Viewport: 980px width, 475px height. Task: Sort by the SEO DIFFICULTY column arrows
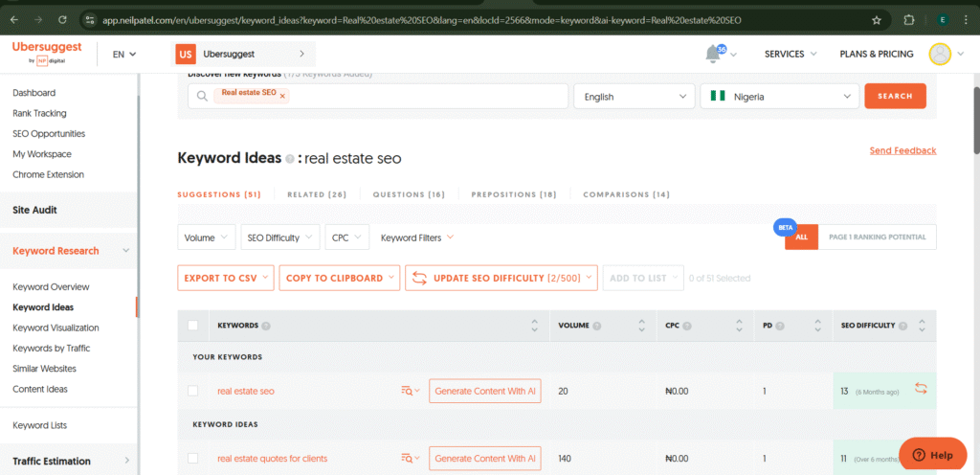(922, 326)
